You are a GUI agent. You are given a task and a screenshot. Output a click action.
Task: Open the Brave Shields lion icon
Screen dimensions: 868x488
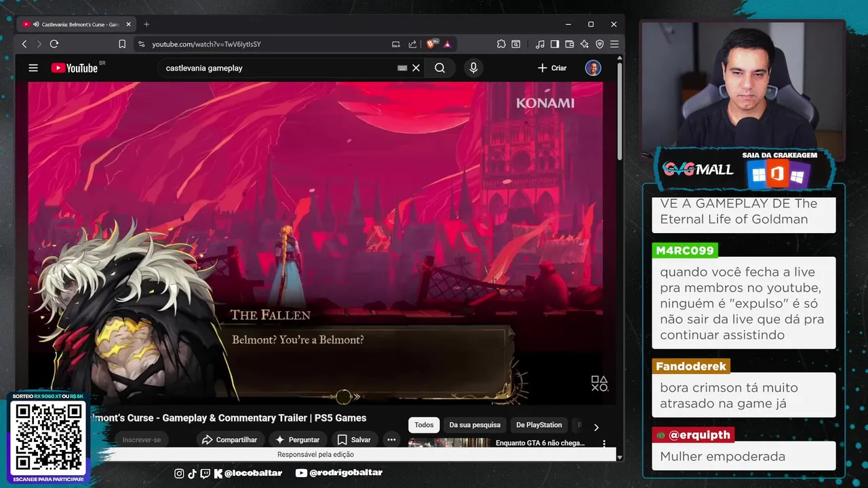tap(431, 44)
